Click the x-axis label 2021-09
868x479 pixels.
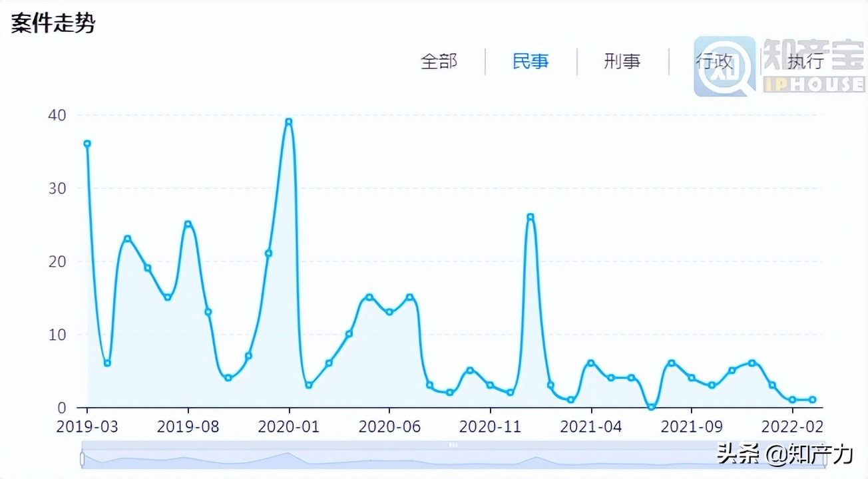click(x=692, y=426)
